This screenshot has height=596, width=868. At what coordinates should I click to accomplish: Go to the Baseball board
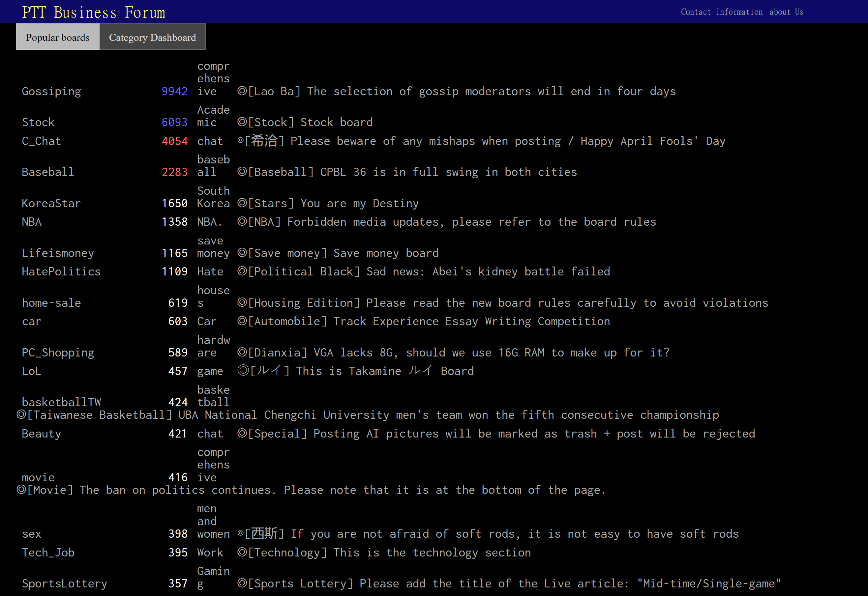(x=48, y=172)
